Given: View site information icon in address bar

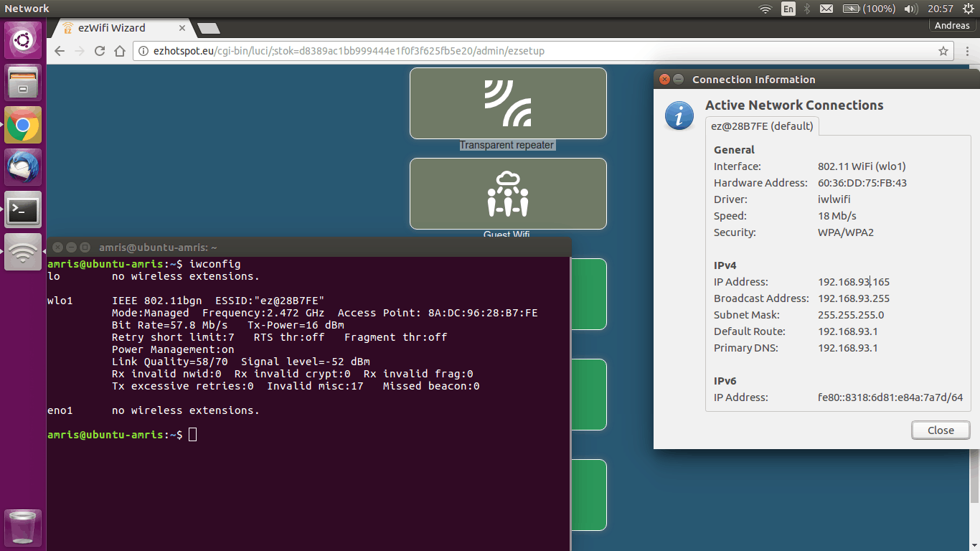Looking at the screenshot, I should 143,51.
